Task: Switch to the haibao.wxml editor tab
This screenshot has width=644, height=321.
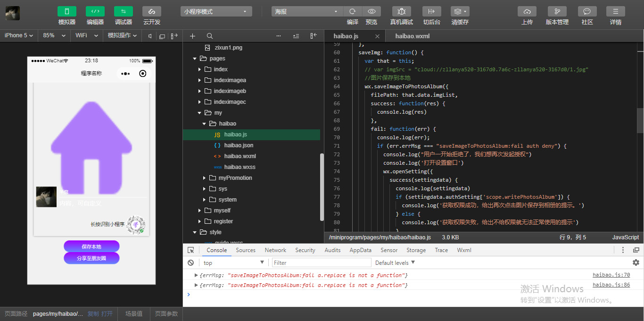Action: [x=412, y=36]
